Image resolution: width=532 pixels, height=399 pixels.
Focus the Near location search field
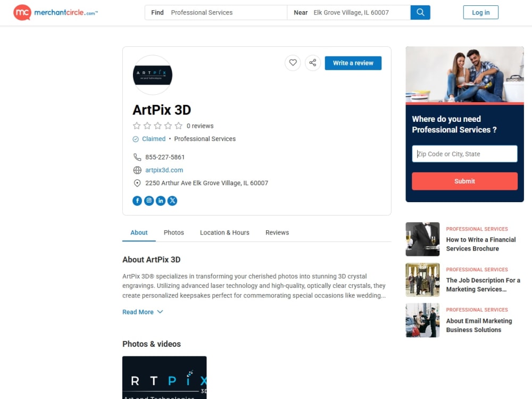click(x=349, y=13)
